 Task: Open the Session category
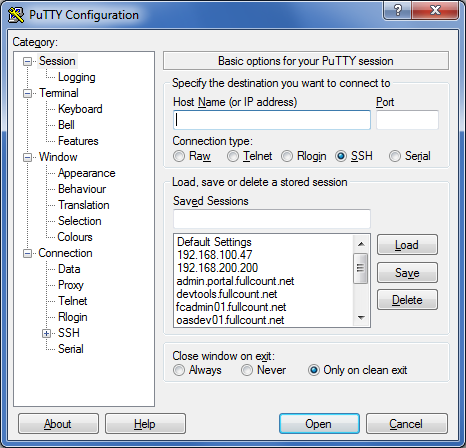(57, 61)
